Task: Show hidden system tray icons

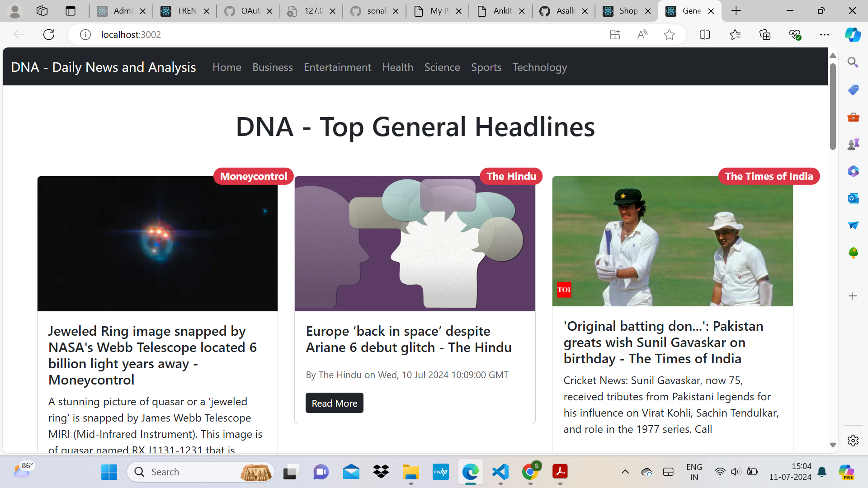Action: coord(625,472)
